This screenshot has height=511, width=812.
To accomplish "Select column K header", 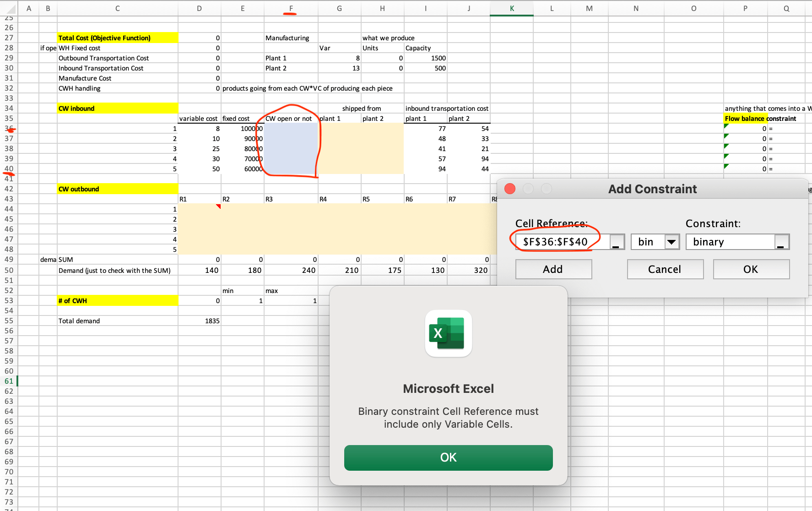I will [511, 8].
